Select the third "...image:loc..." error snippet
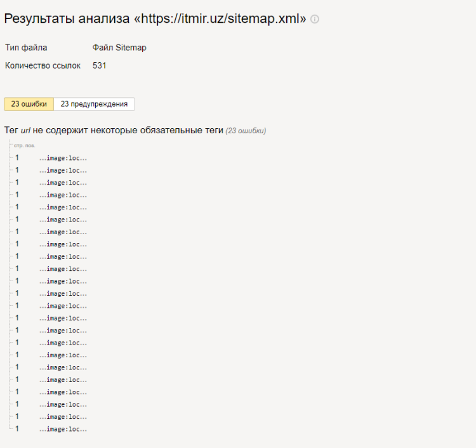476x448 pixels. coord(63,183)
